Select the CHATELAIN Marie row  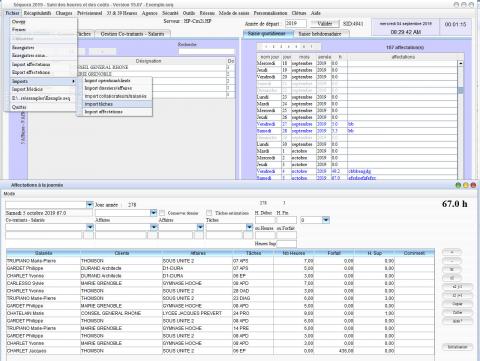click(x=220, y=313)
